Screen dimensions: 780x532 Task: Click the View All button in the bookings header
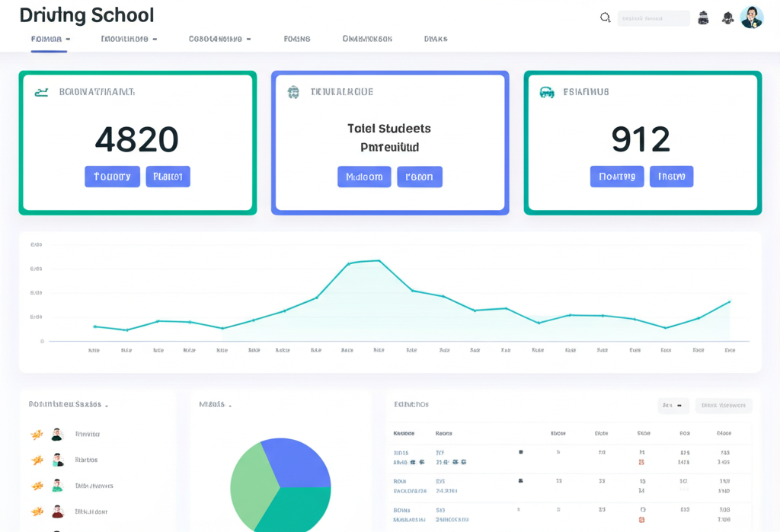pos(723,406)
